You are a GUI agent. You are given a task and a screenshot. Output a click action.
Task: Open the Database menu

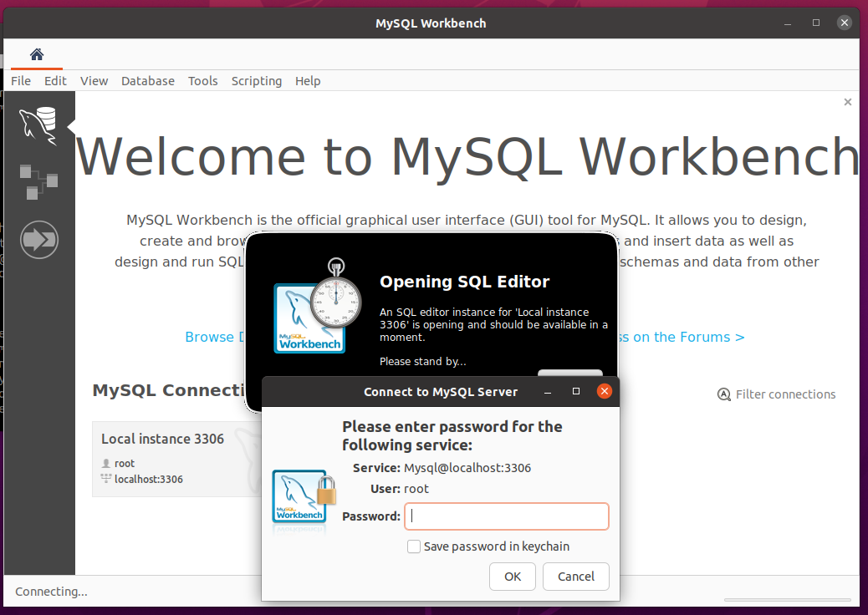pos(148,81)
